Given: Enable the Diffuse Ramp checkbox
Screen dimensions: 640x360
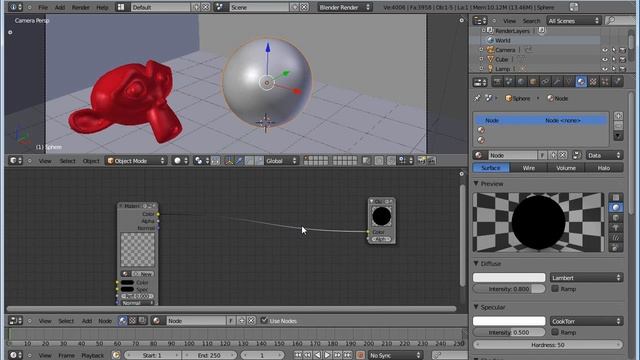Looking at the screenshot, I should pos(555,289).
